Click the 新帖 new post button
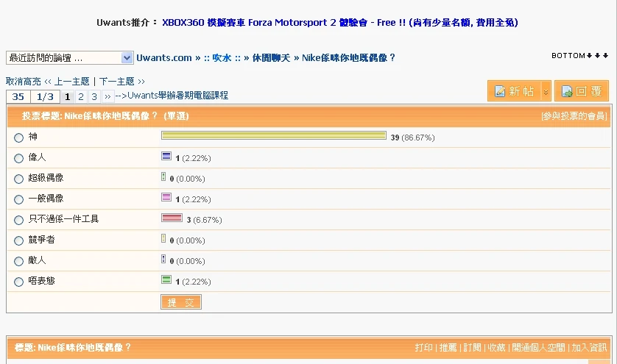This screenshot has height=364, width=617. [514, 91]
